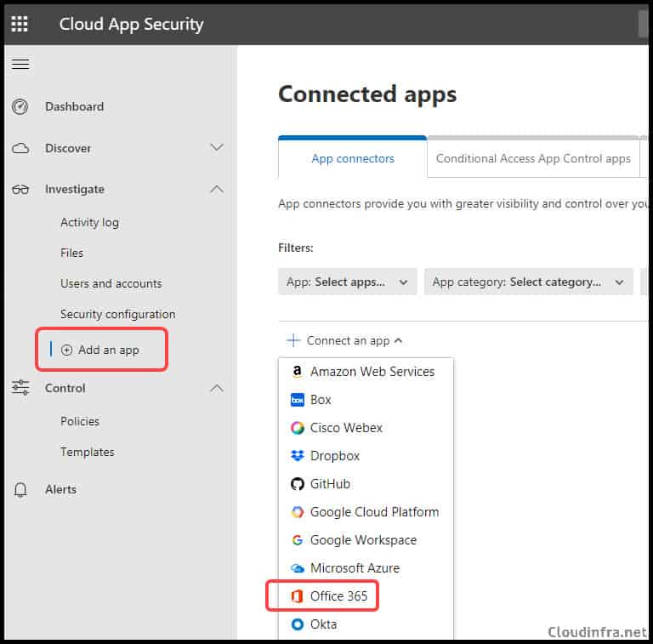Switch to Conditional Access App Control apps tab
The width and height of the screenshot is (653, 644).
coord(533,158)
